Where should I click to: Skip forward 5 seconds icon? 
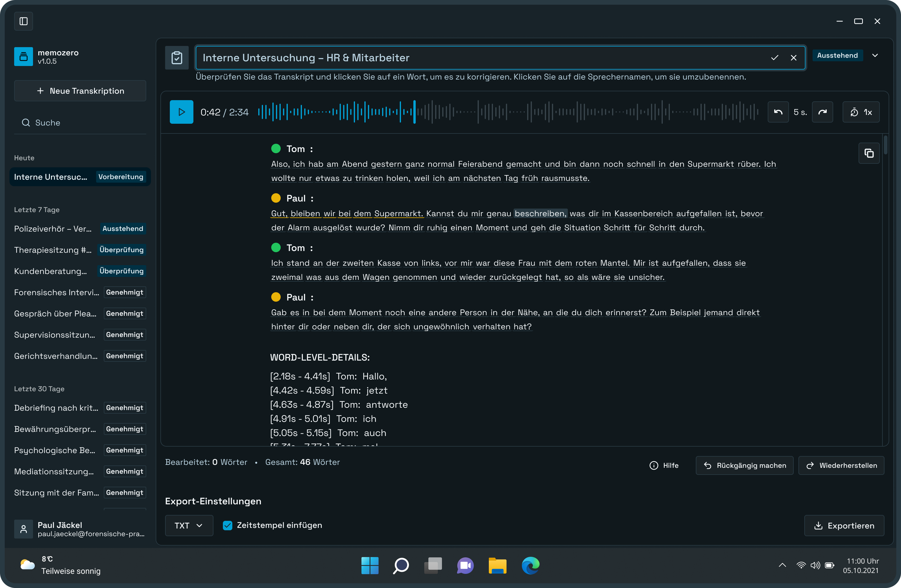822,112
